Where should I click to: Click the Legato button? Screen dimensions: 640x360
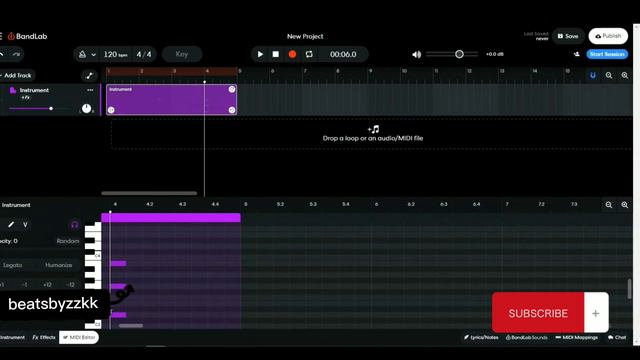point(13,265)
